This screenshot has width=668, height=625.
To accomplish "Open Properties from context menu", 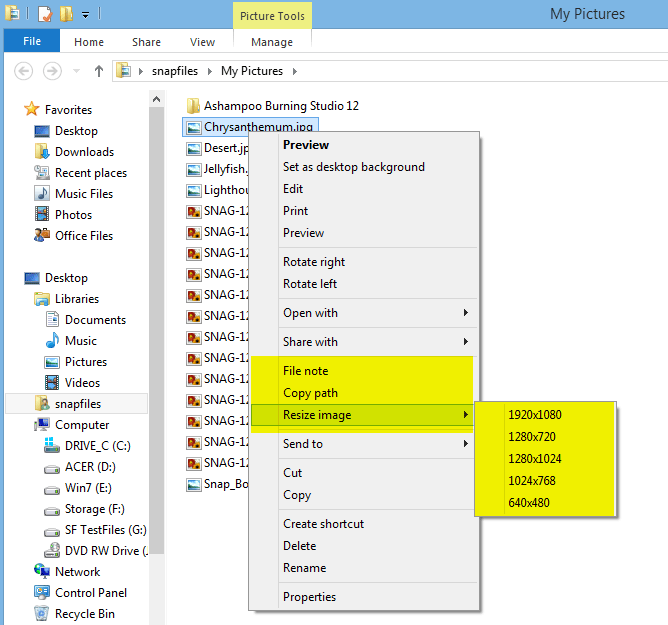I will click(x=309, y=597).
